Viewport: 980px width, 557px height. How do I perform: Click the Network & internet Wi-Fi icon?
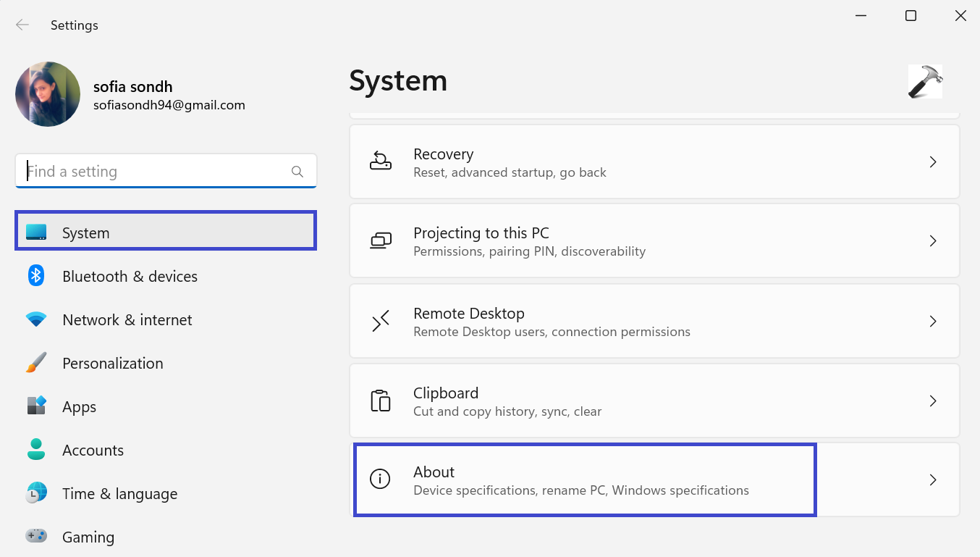(x=36, y=319)
